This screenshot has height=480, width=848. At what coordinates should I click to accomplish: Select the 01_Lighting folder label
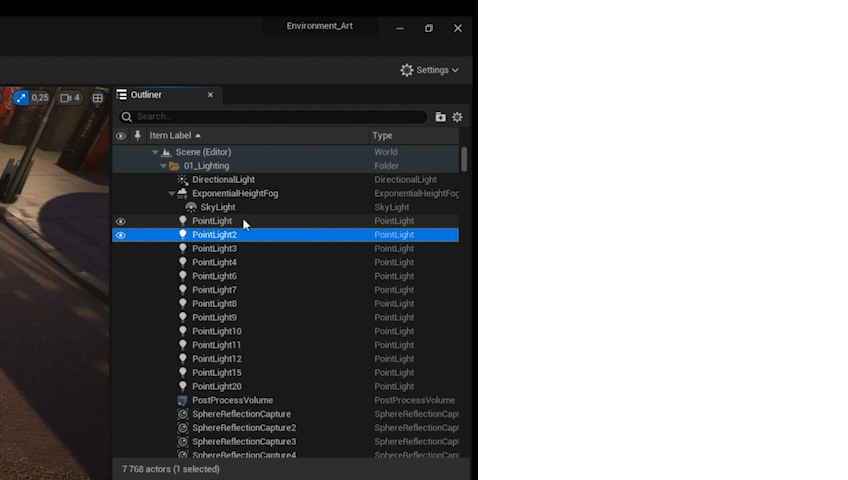tap(206, 166)
